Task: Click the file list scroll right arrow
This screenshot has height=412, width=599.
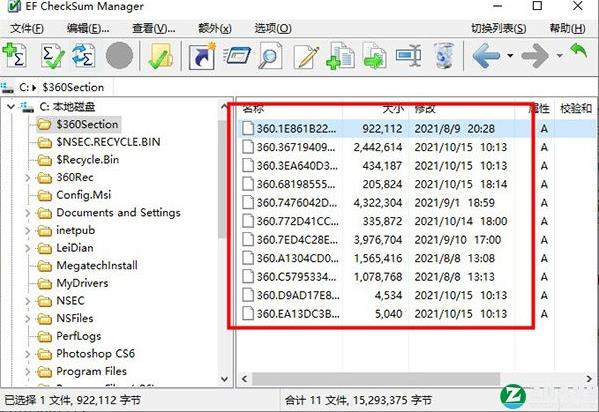Action: click(589, 379)
